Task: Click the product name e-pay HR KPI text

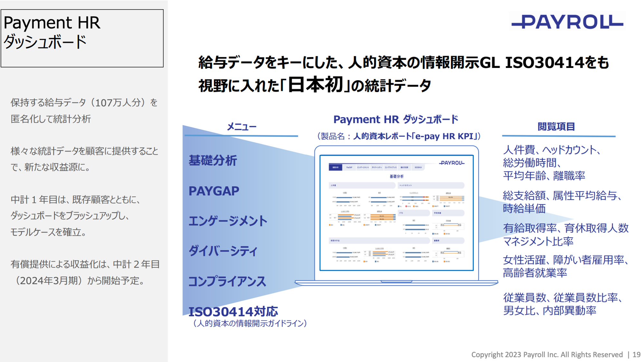Action: pos(445,136)
